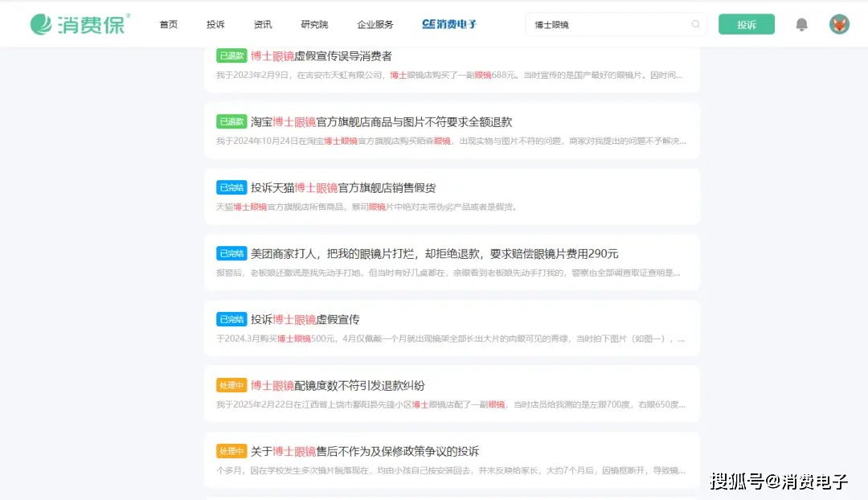
Task: Click summary starting 于2024.3月购买博士眼镜
Action: tap(450, 339)
